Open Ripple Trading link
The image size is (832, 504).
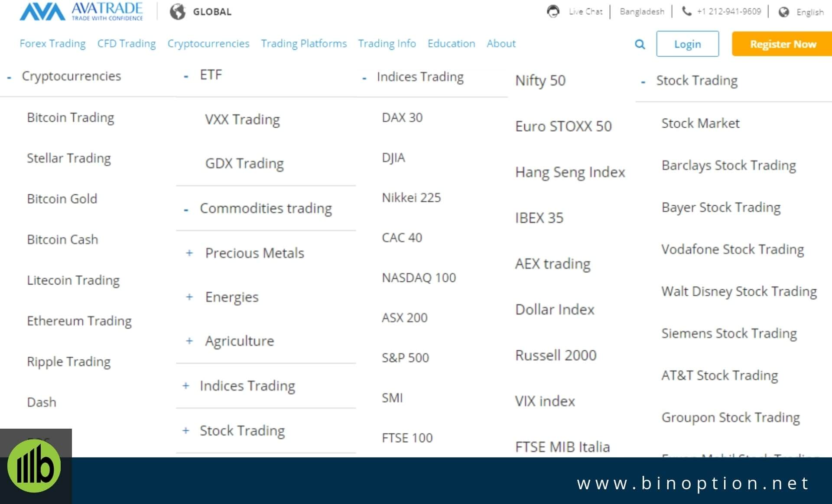point(69,362)
